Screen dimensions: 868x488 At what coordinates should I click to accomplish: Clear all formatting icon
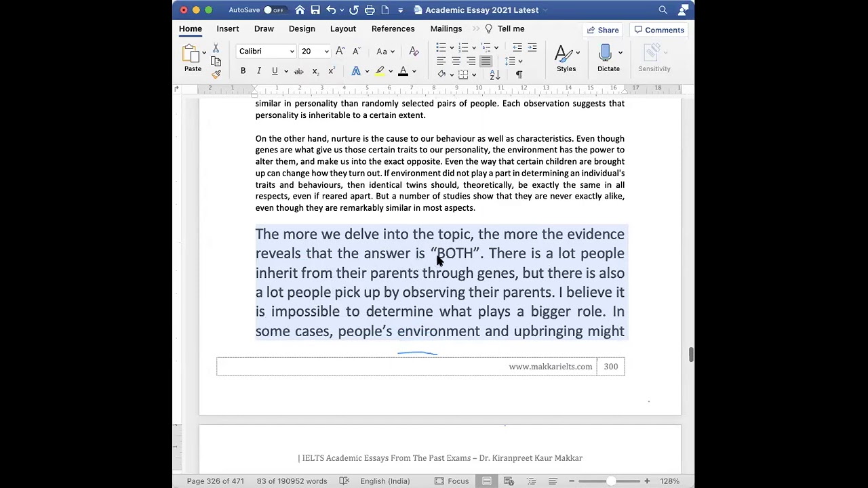tap(414, 52)
